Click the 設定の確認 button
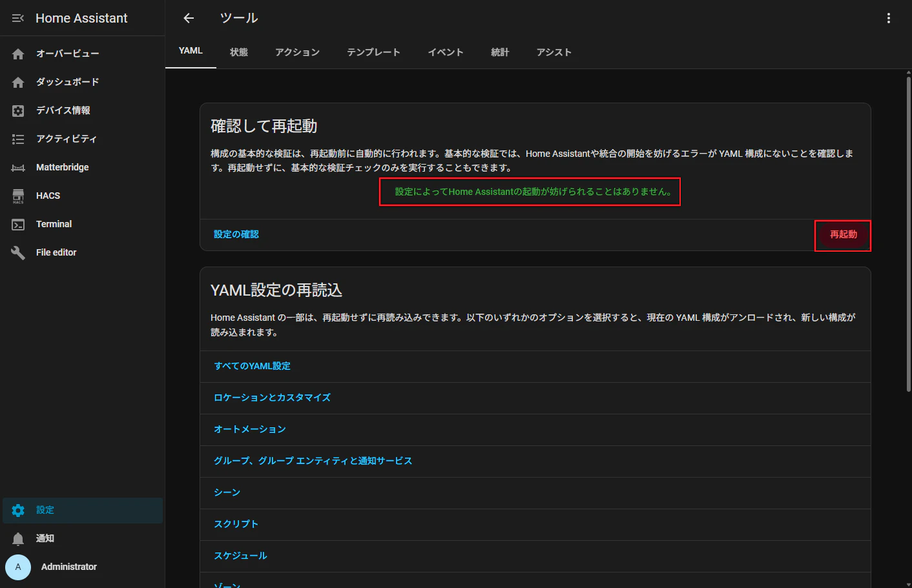Viewport: 912px width, 588px height. click(236, 234)
